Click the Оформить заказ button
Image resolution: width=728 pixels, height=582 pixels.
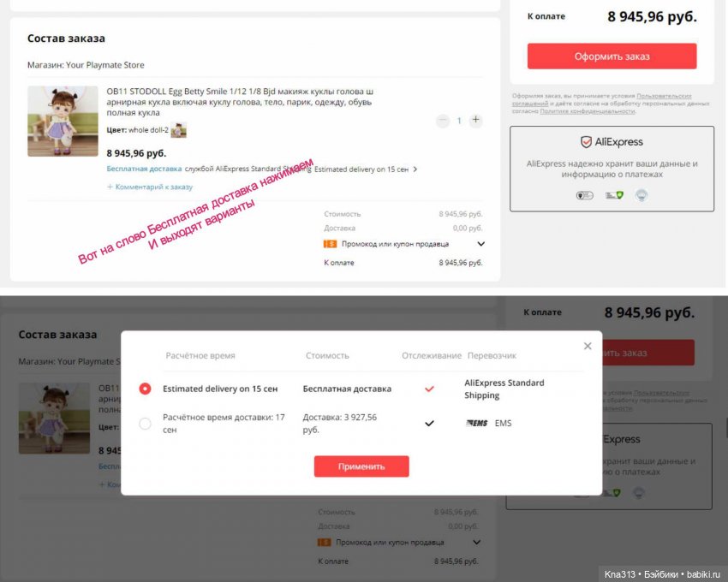click(x=612, y=56)
